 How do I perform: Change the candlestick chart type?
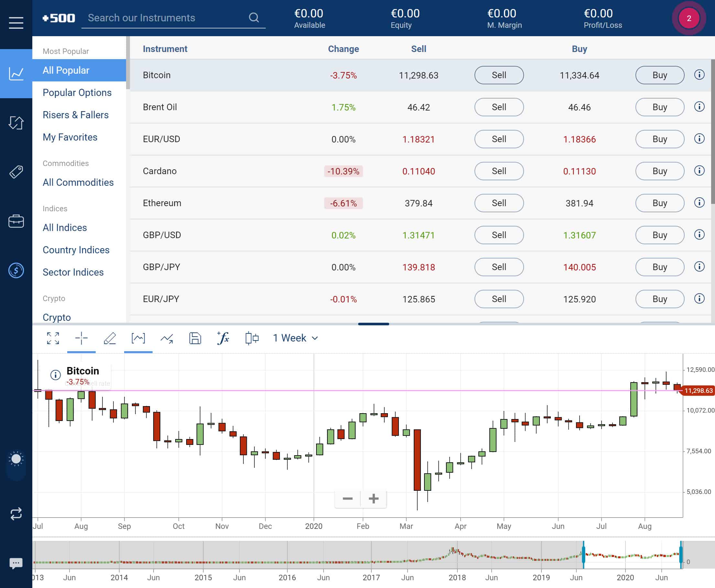click(x=252, y=338)
